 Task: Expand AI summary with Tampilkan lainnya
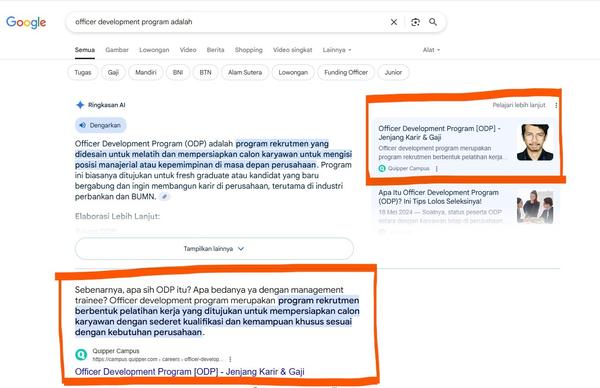(x=214, y=249)
